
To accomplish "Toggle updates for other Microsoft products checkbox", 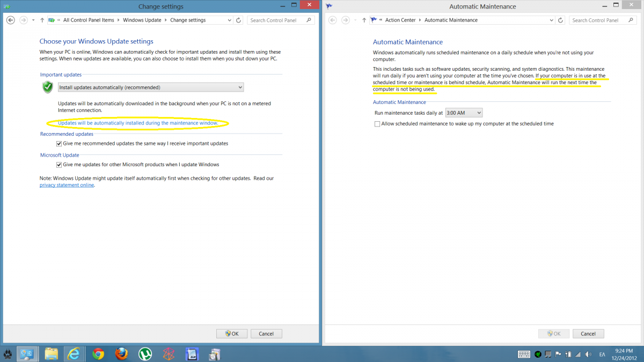I will pyautogui.click(x=59, y=165).
